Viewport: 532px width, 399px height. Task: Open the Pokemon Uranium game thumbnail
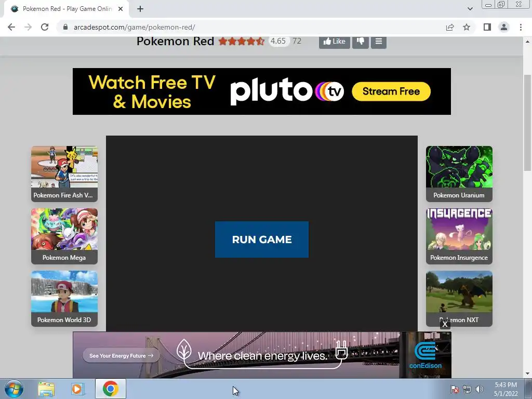(x=459, y=174)
